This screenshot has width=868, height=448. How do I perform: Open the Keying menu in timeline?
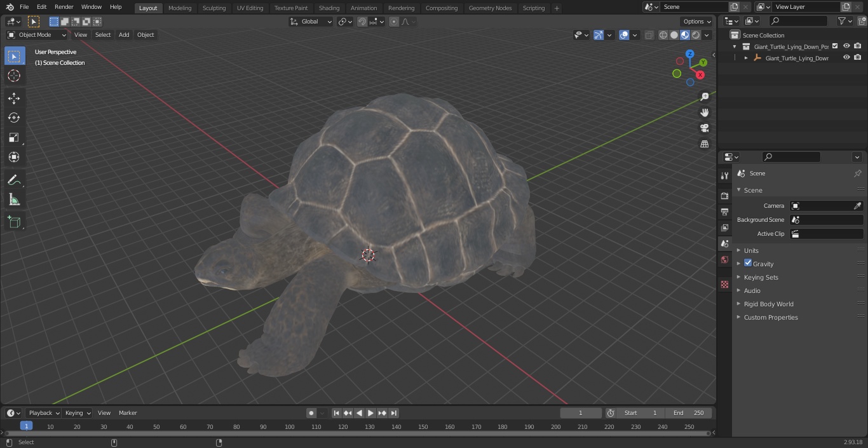click(78, 413)
